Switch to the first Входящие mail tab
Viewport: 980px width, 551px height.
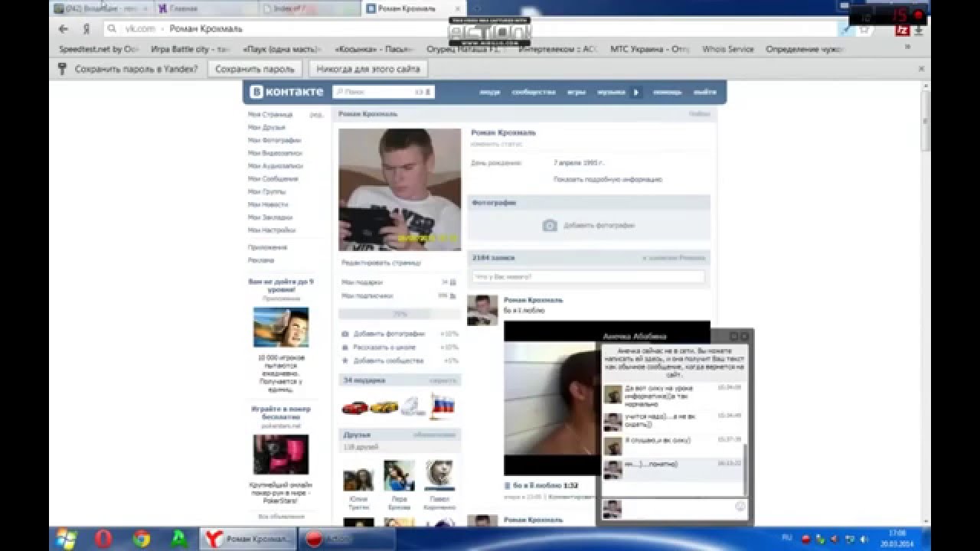pyautogui.click(x=101, y=8)
